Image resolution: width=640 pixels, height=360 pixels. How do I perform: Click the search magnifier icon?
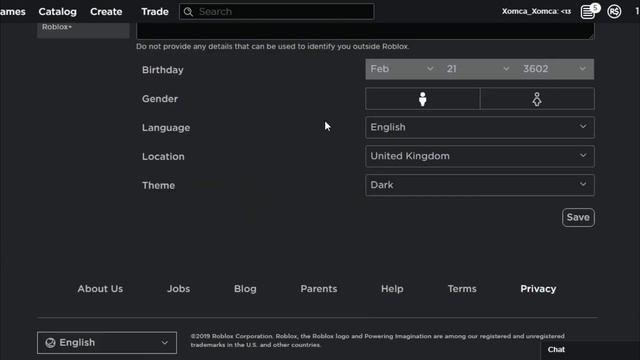pos(188,12)
